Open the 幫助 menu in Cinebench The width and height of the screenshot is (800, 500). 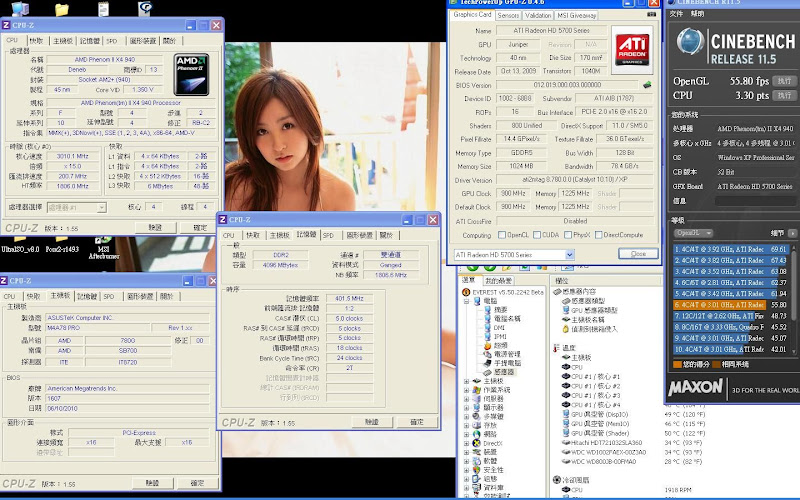click(x=697, y=14)
